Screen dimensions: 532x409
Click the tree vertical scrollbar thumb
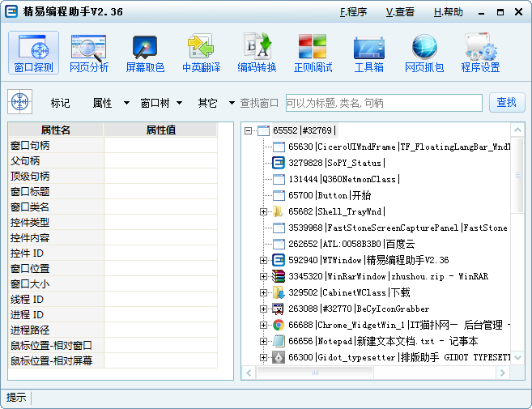pos(517,175)
